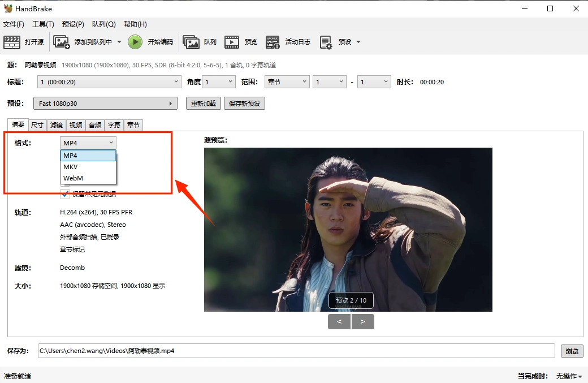
Task: Select MP4 in the format list
Action: 88,156
